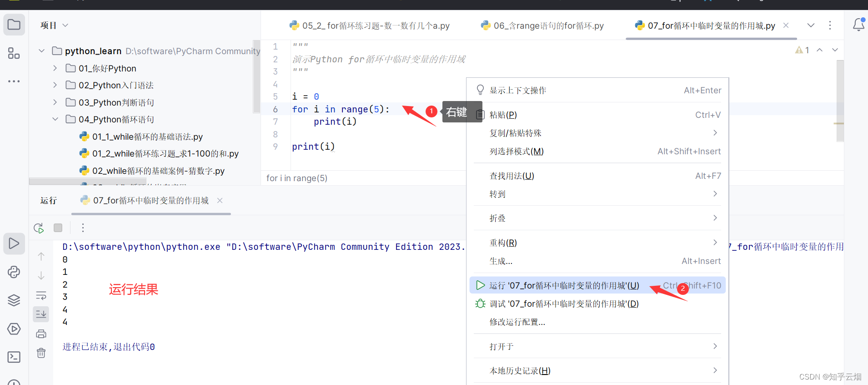
Task: Choose 粘贴(P) in context menu
Action: point(597,115)
